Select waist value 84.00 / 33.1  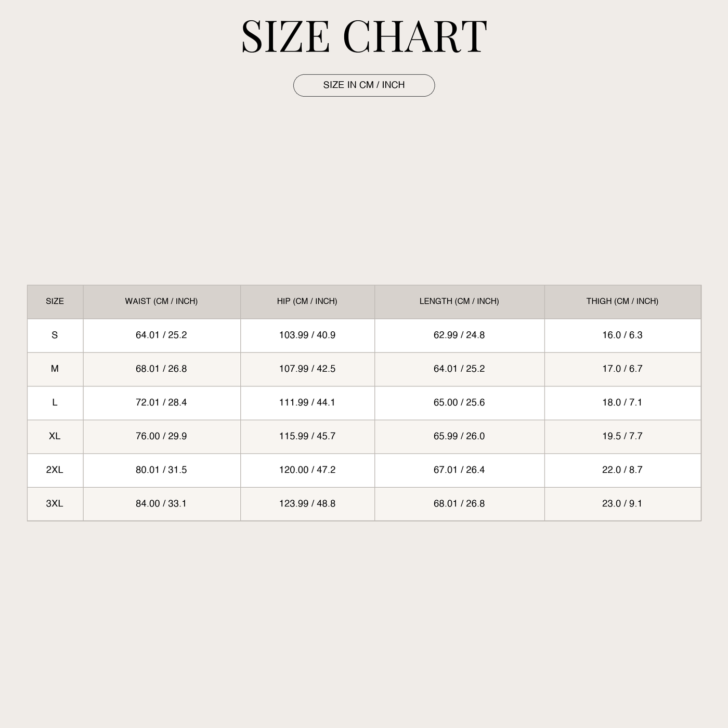[x=161, y=504]
